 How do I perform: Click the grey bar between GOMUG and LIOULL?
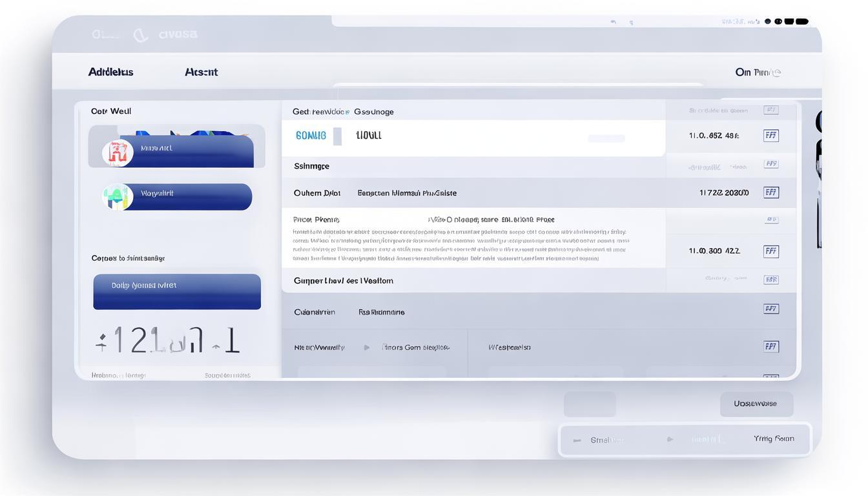(337, 136)
